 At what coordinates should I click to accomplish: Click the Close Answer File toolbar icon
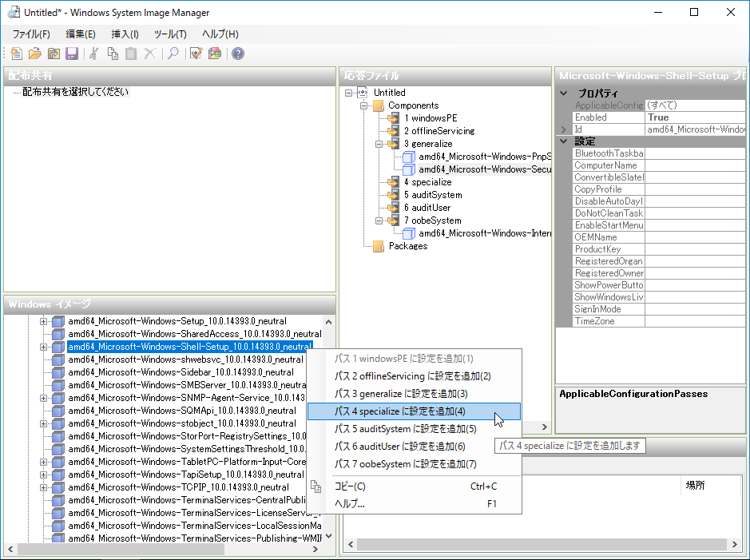(x=54, y=53)
